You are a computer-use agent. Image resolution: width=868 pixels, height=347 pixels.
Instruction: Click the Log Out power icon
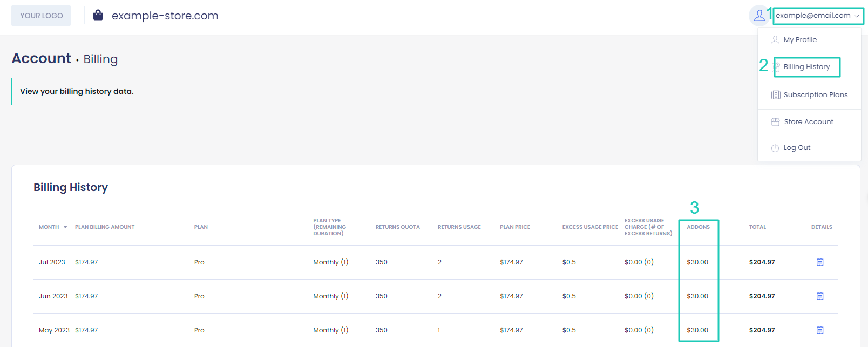click(x=775, y=148)
